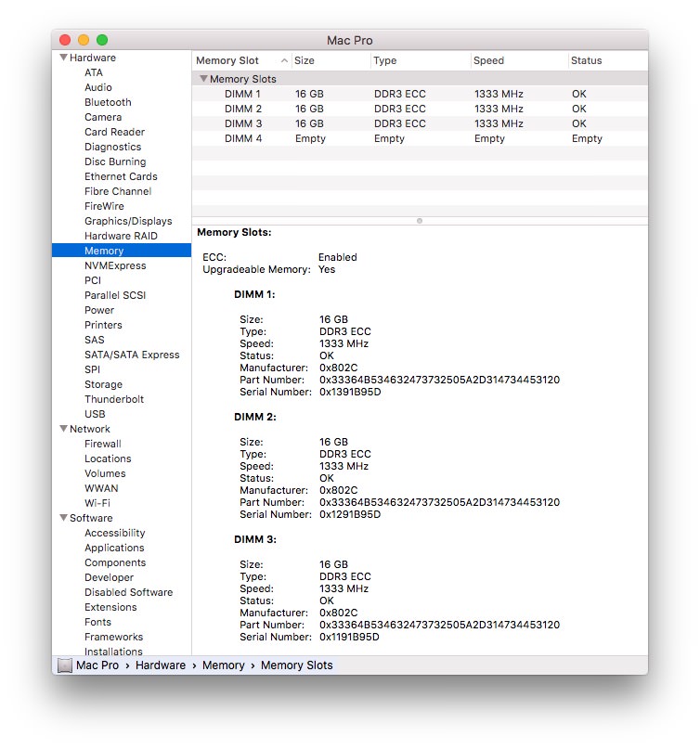Click the ECC Enabled value

point(338,257)
